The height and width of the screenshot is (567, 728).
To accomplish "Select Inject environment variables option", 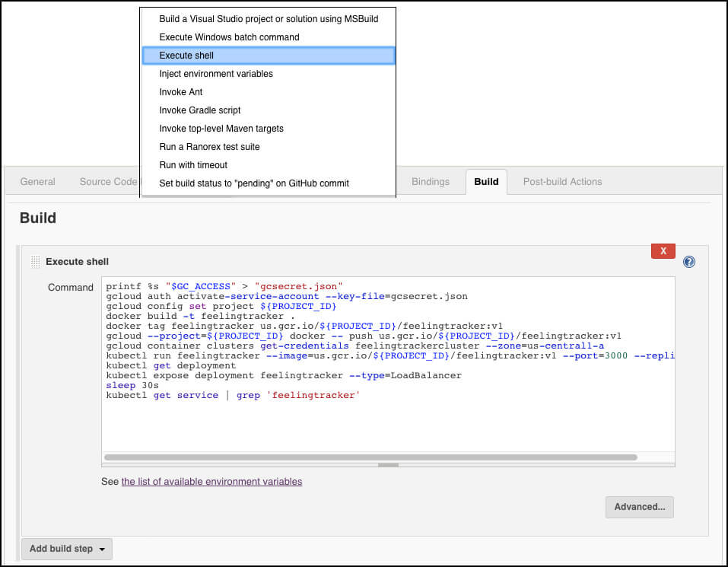I will 269,74.
